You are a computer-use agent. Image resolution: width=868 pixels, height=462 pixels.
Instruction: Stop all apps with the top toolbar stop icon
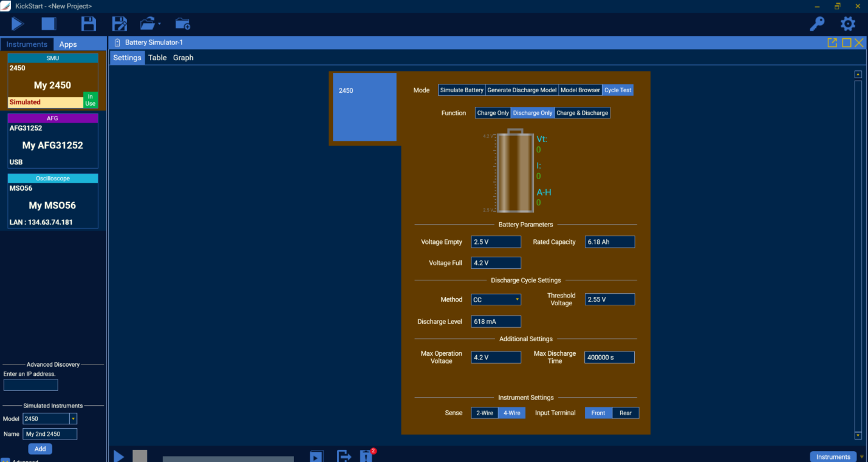(49, 24)
